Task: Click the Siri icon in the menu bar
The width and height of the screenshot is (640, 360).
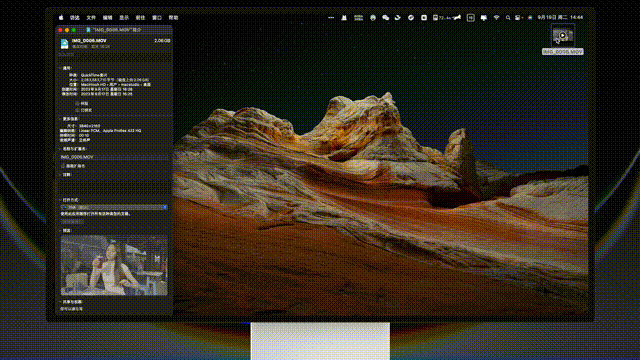Action: pyautogui.click(x=530, y=18)
